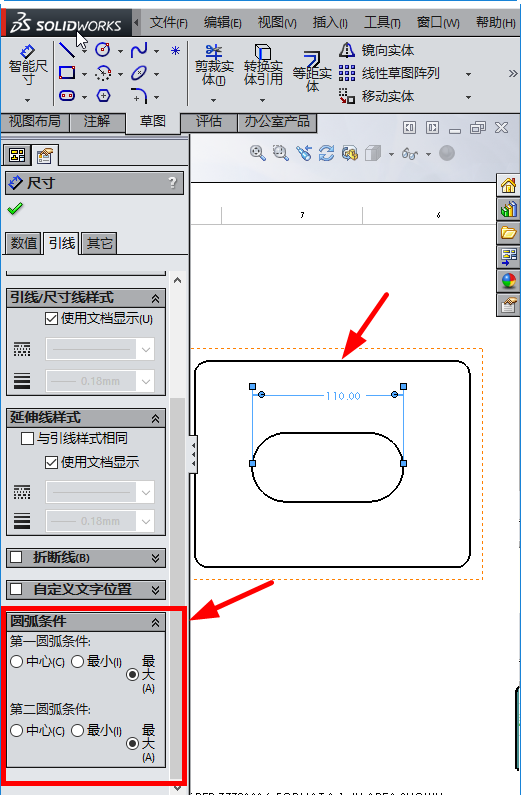Select the Straight Slot tool

(x=67, y=95)
